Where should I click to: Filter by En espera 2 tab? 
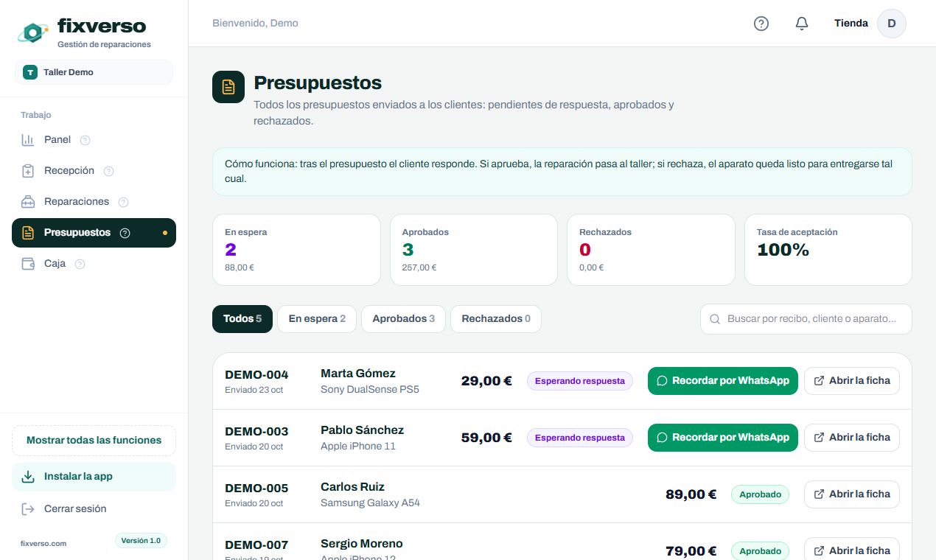(x=317, y=319)
